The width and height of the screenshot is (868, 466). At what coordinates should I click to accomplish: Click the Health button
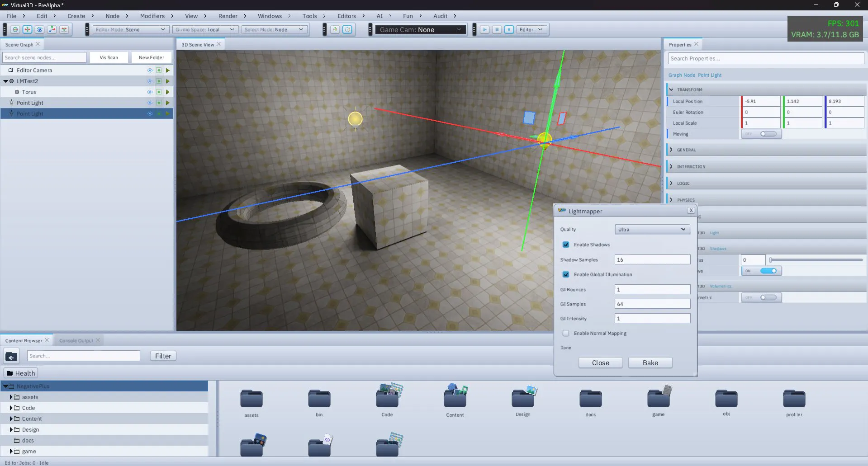tap(21, 373)
